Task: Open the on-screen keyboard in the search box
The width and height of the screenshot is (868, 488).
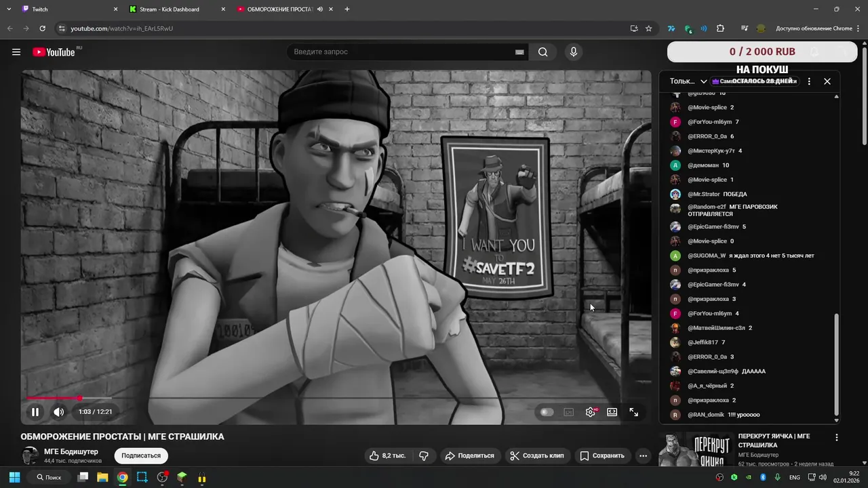Action: (519, 52)
